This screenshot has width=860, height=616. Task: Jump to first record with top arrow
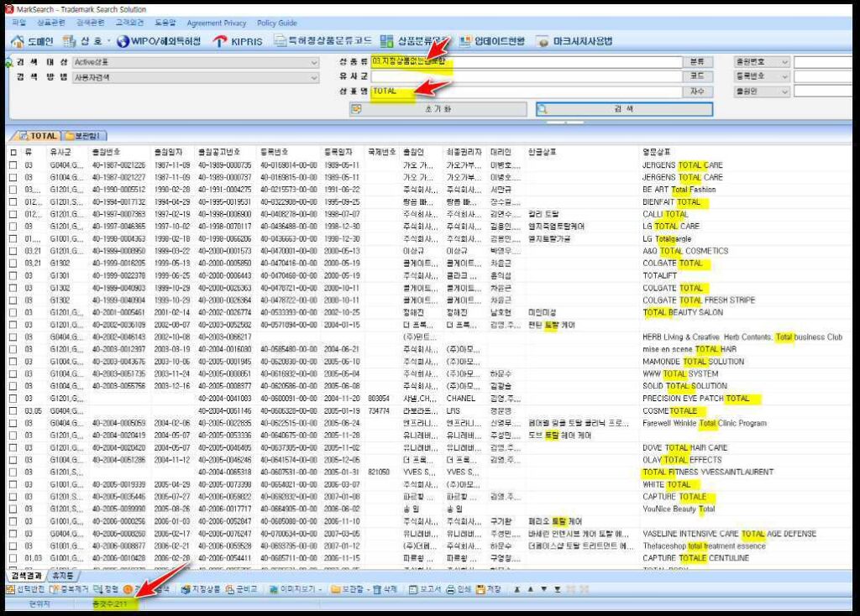517,589
